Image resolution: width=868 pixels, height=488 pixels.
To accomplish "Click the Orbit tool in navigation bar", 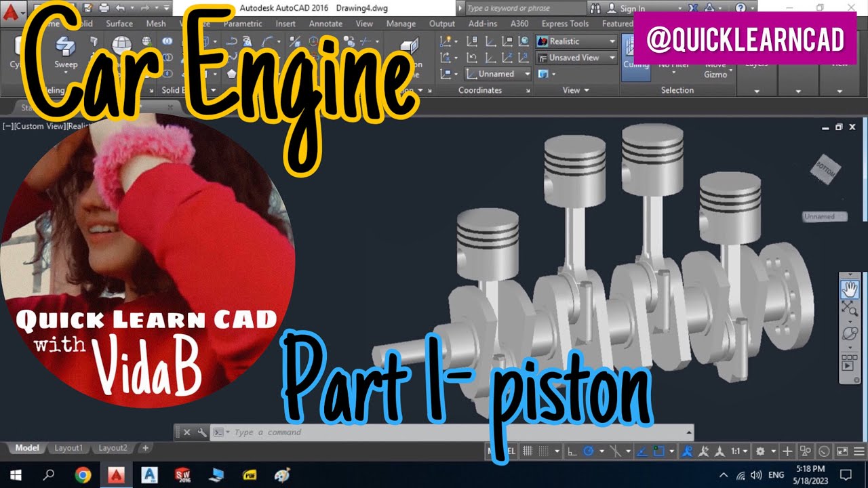I will tap(850, 334).
